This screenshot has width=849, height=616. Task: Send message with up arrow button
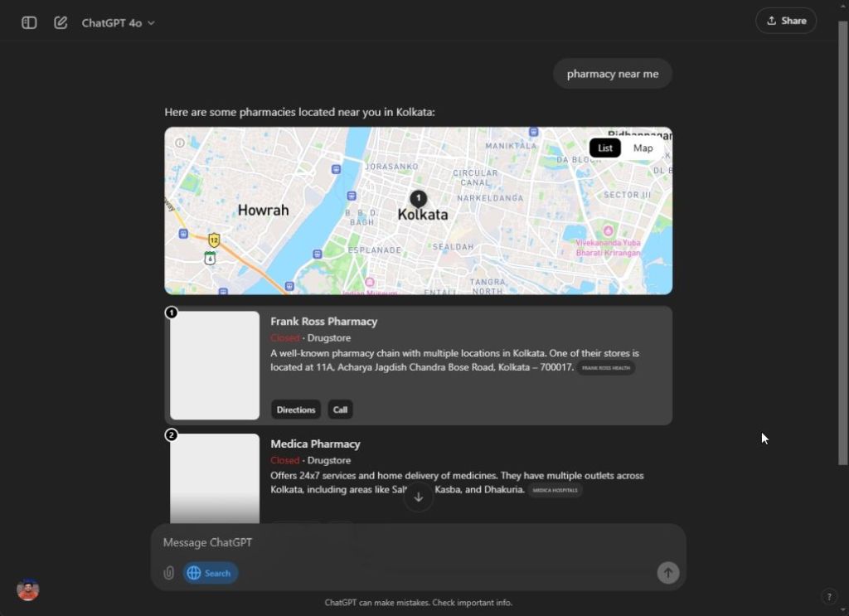[667, 573]
